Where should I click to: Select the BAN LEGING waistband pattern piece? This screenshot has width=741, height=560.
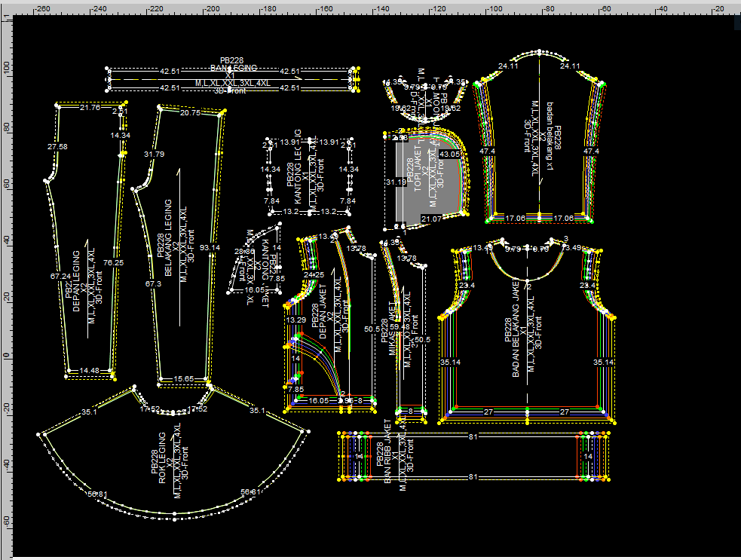(230, 78)
